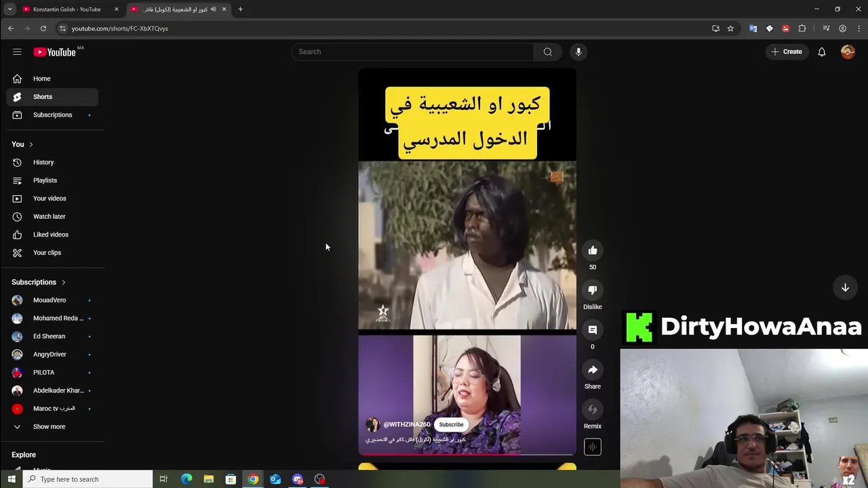Open Outlook from the taskbar
This screenshot has height=488, width=868.
275,479
